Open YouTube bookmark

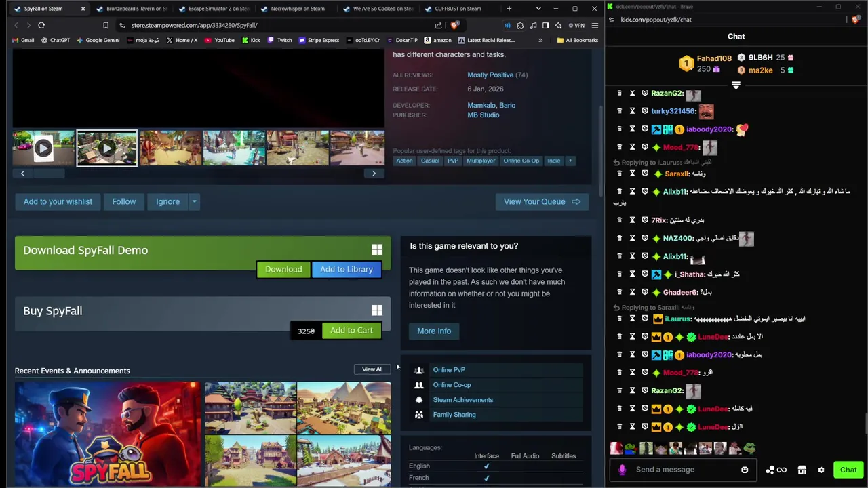(218, 40)
